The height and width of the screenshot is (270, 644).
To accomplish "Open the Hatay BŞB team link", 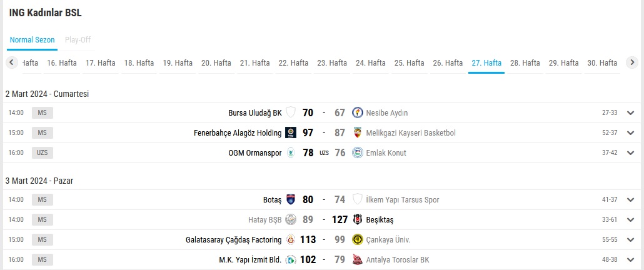I will tap(265, 219).
